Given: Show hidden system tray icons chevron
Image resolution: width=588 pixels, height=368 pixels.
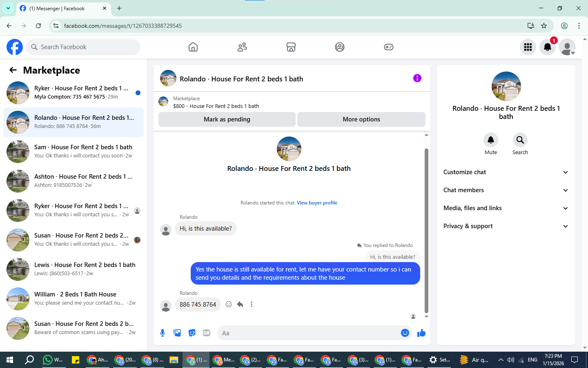Looking at the screenshot, I should (x=501, y=360).
